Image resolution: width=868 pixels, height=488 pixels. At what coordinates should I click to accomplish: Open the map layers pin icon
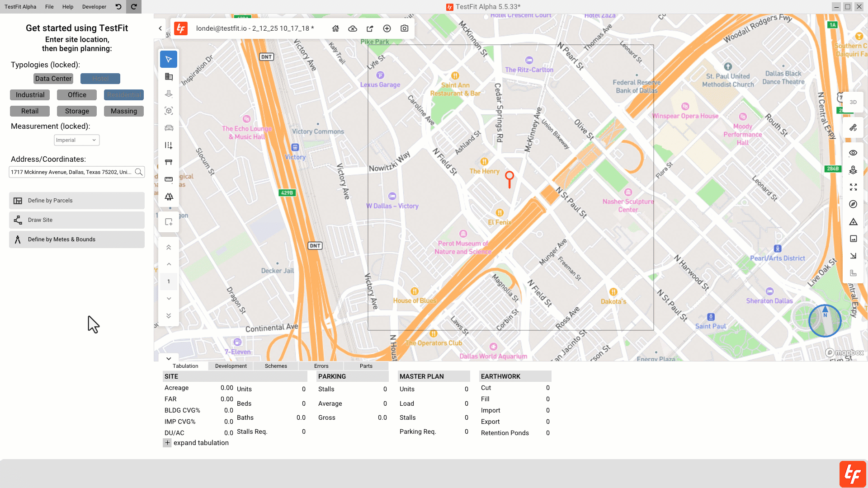(x=853, y=170)
